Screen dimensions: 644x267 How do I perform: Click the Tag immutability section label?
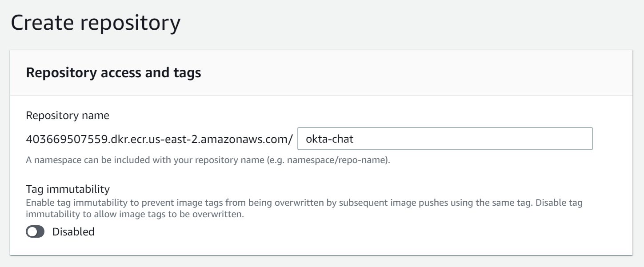[x=68, y=189]
